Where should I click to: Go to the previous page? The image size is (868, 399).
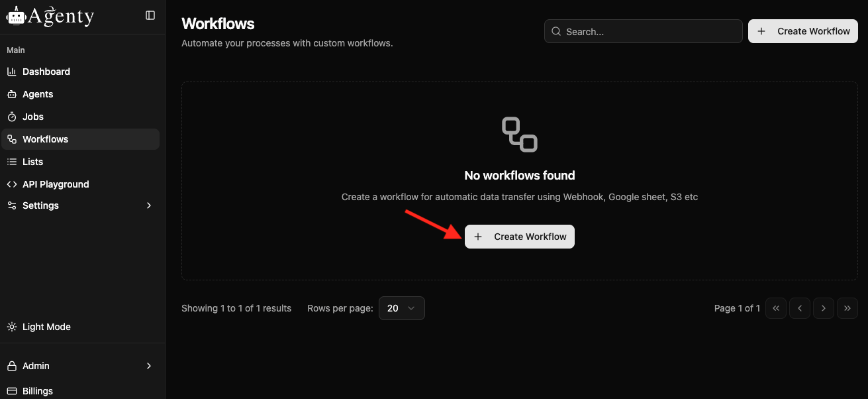(x=800, y=308)
